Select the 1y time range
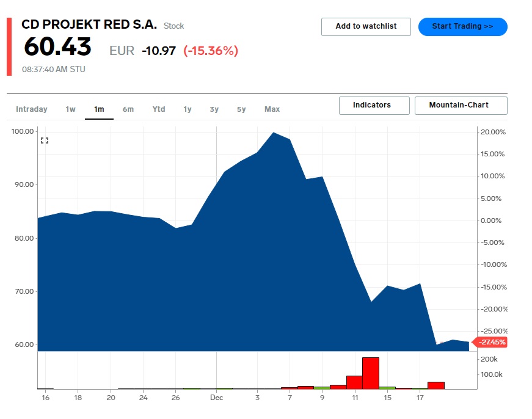This screenshot has height=419, width=532. click(x=188, y=109)
